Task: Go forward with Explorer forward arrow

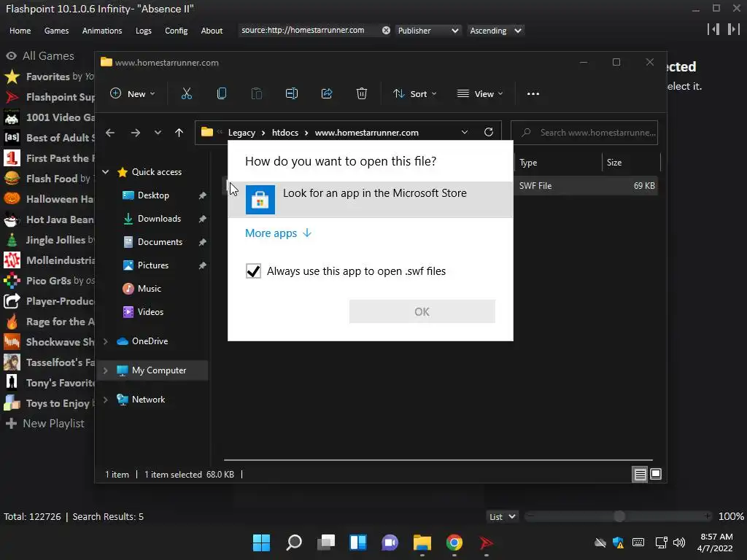Action: 136,133
